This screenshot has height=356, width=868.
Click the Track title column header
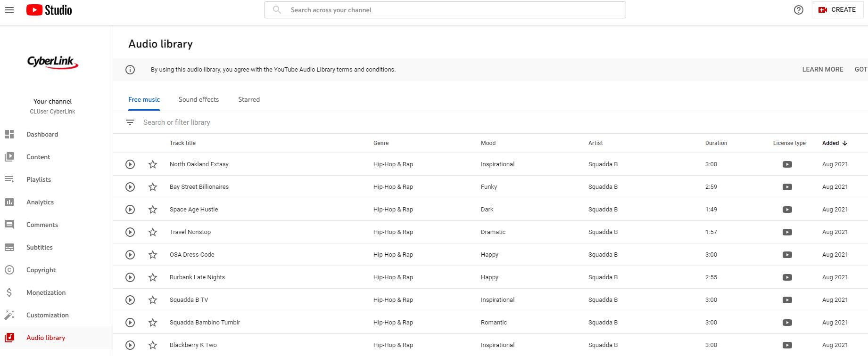tap(182, 143)
